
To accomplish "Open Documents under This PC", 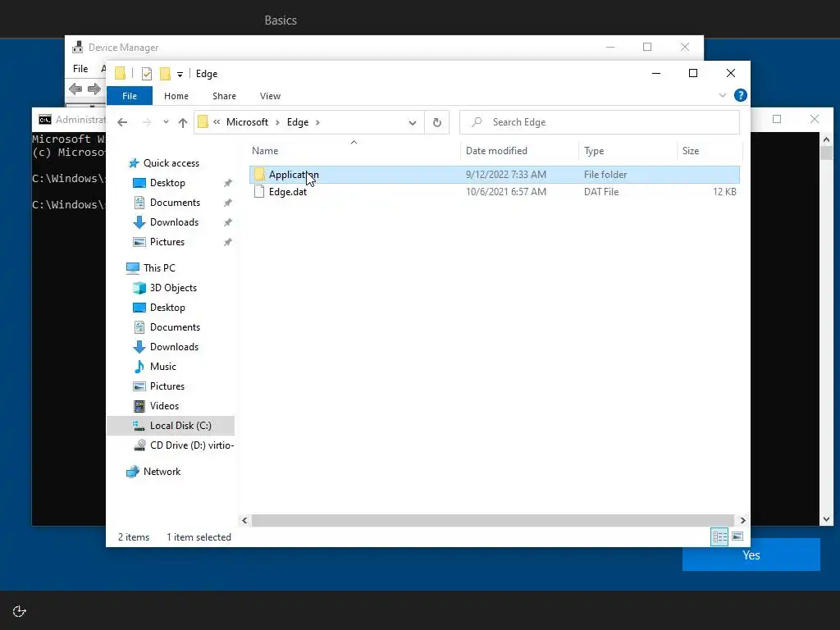I will pos(175,327).
